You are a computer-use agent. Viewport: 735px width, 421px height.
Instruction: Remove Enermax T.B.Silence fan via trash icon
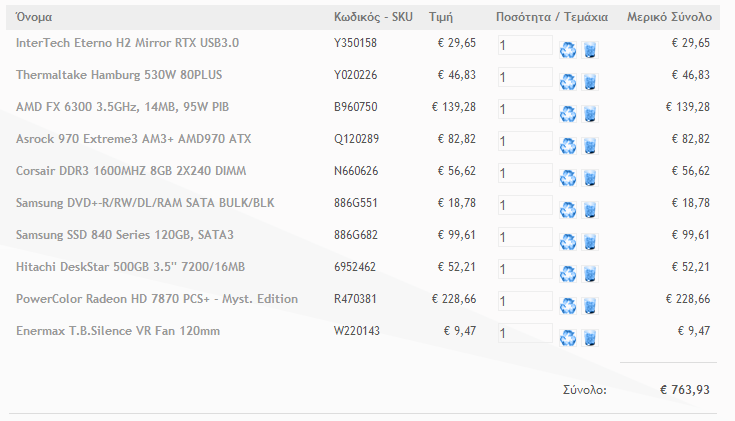pos(590,338)
